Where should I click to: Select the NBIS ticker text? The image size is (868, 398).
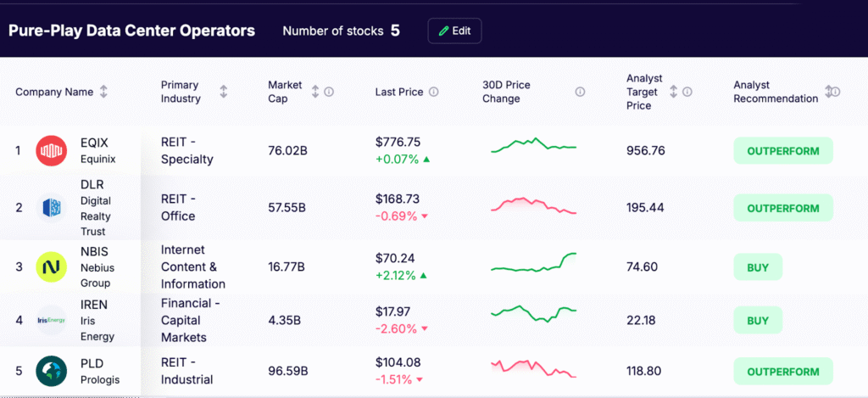point(93,252)
